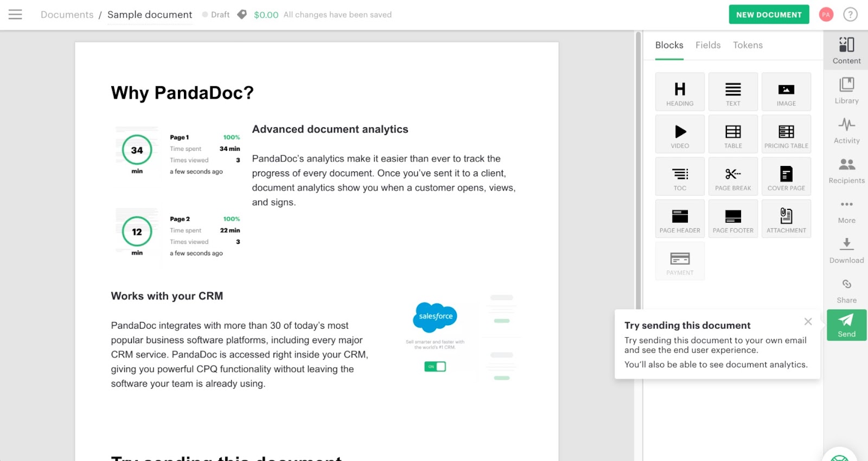Switch to the Fields tab

(x=708, y=46)
